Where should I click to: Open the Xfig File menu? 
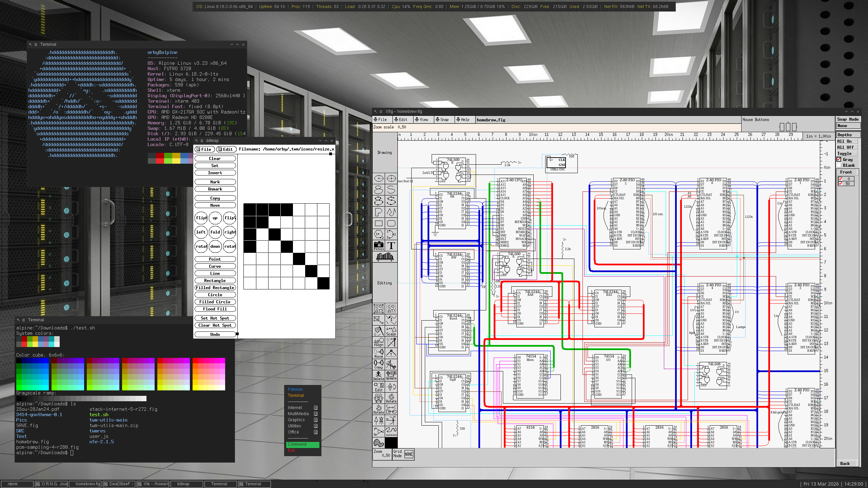click(x=382, y=120)
